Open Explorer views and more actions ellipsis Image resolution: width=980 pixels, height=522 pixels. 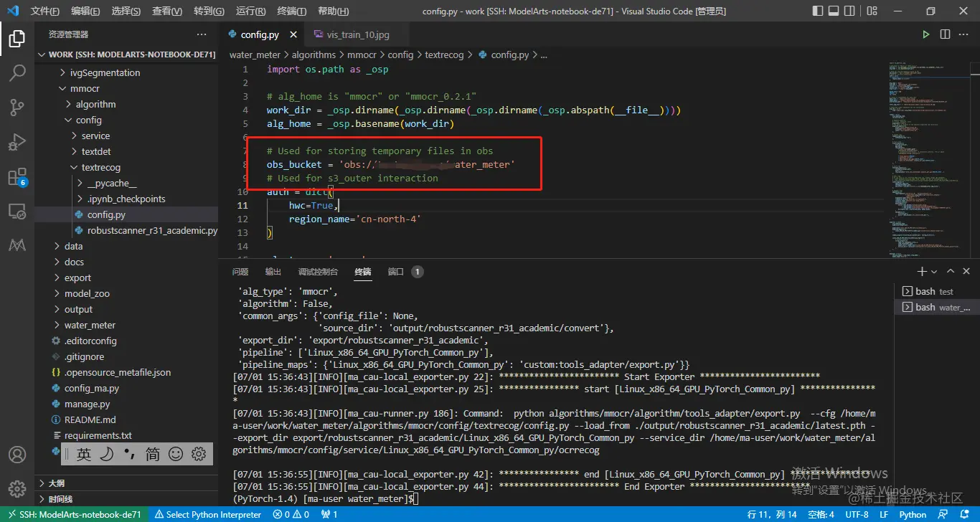pos(202,34)
